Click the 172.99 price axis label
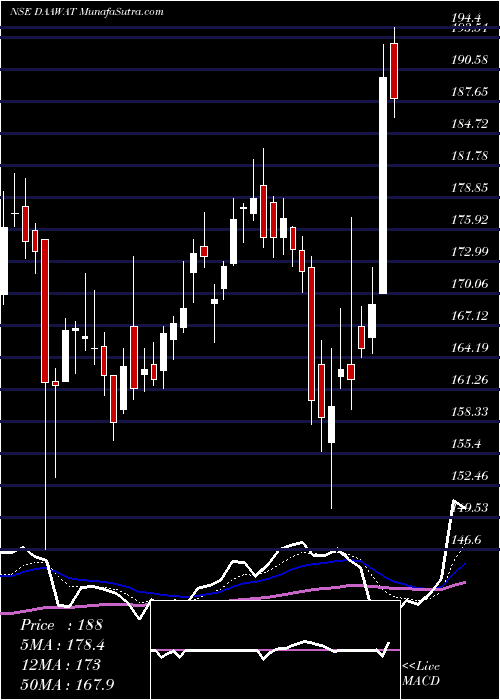Viewport: 500px width, 700px height. (x=469, y=252)
